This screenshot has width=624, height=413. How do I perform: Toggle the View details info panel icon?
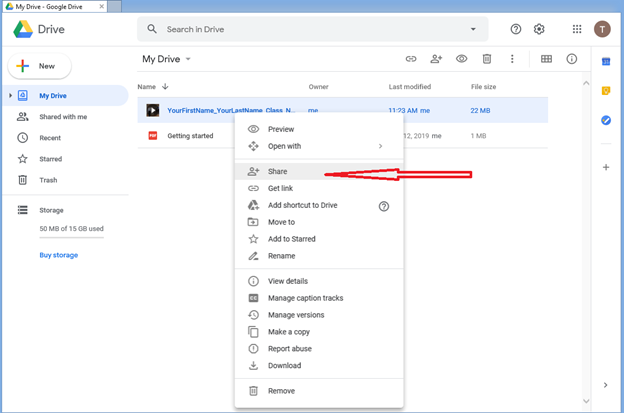(x=571, y=59)
